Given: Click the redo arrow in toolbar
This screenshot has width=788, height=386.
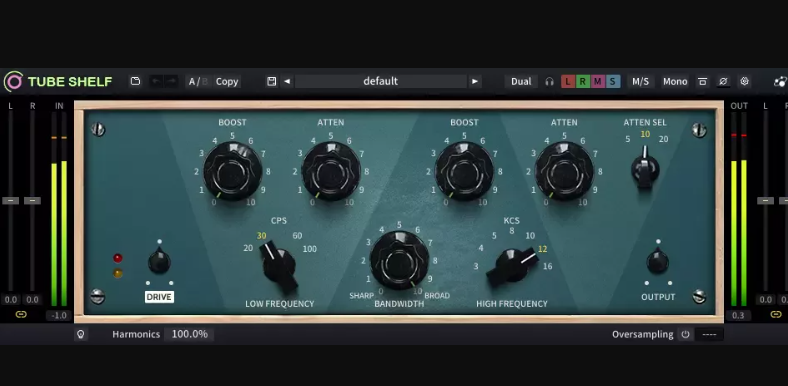Looking at the screenshot, I should [x=171, y=81].
